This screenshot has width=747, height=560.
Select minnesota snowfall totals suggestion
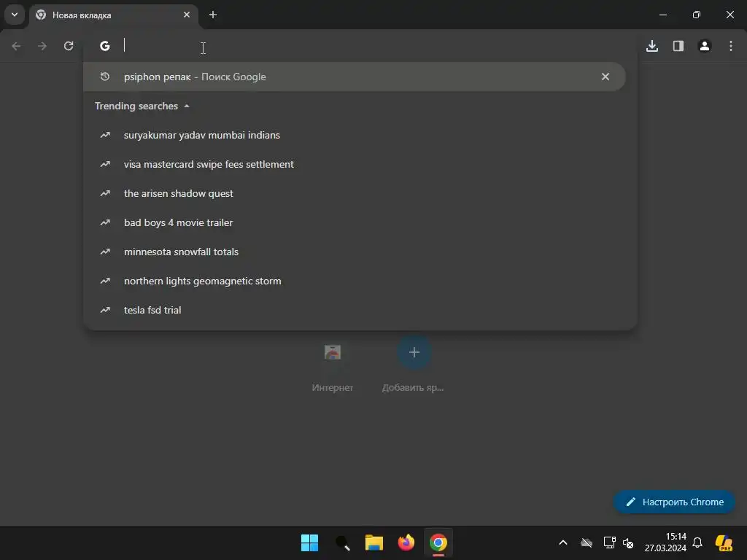pos(360,252)
